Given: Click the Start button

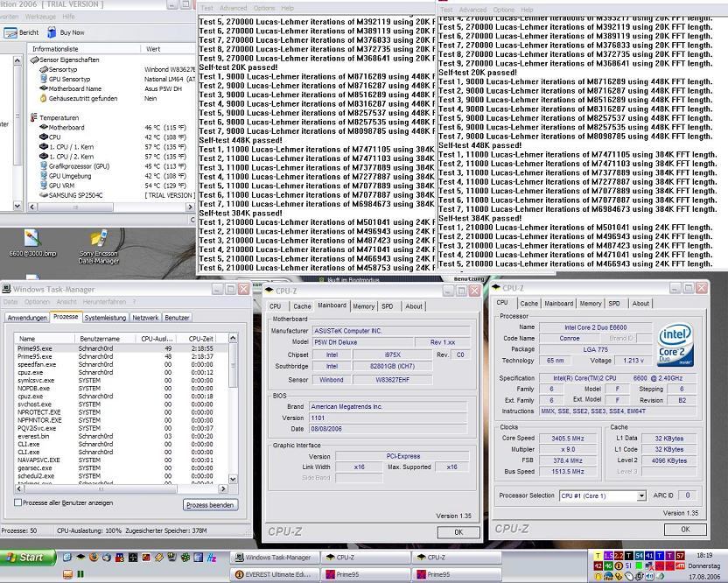Looking at the screenshot, I should (28, 557).
